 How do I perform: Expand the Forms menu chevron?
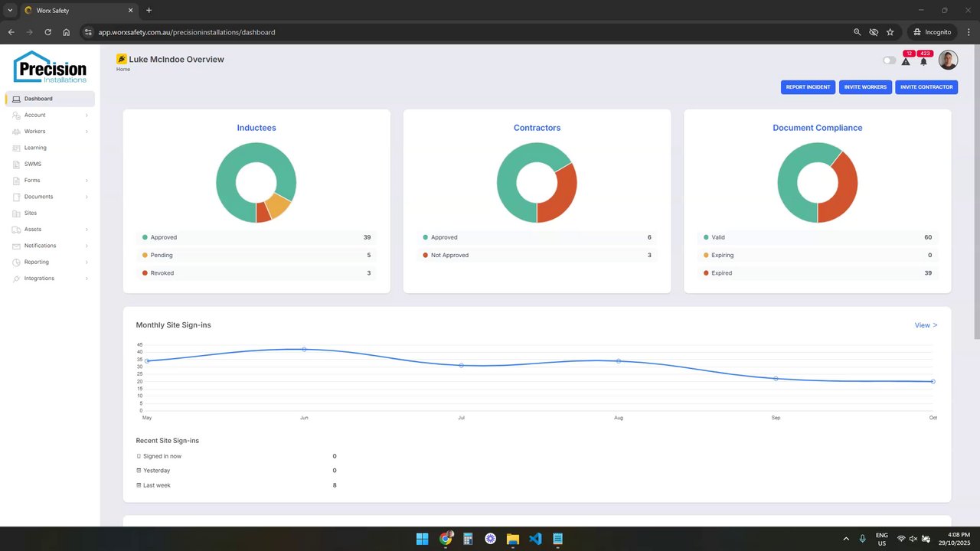pos(87,181)
